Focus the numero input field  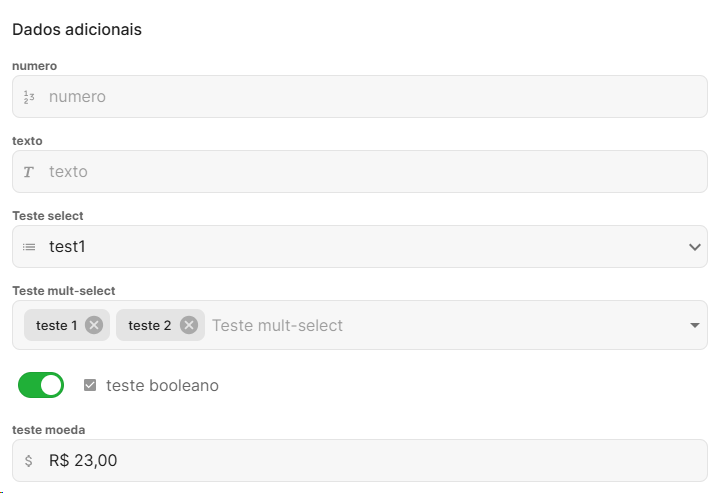coord(370,97)
